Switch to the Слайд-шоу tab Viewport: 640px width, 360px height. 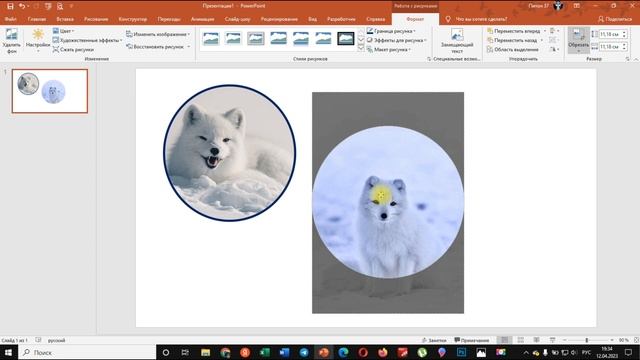[237, 19]
